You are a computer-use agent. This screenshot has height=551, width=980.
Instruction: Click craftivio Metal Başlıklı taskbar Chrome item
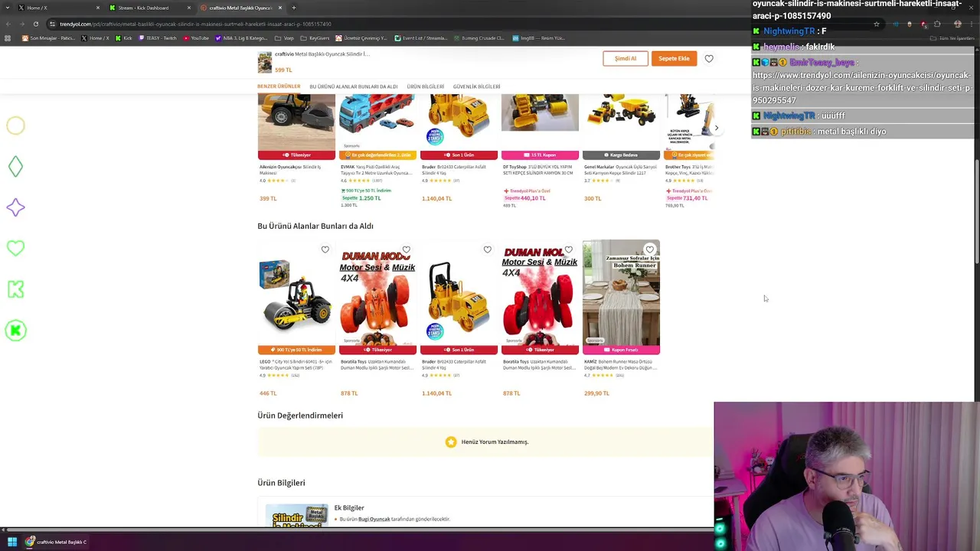click(x=57, y=542)
